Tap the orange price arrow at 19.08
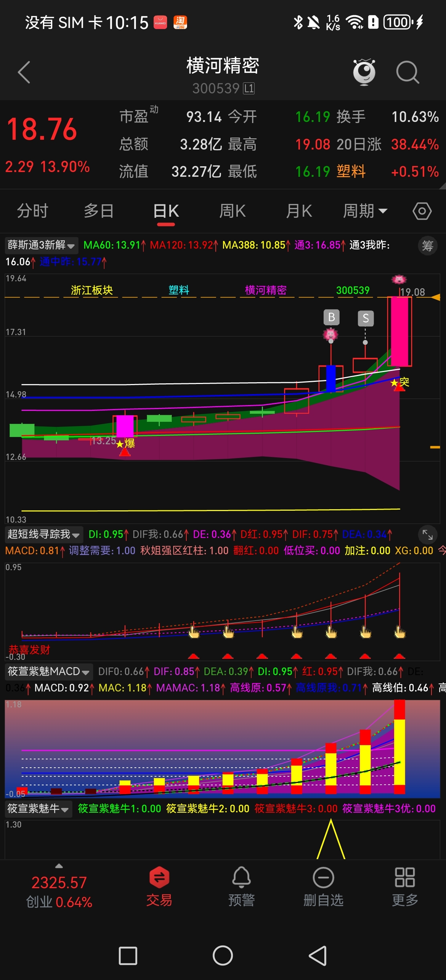The image size is (446, 980). [x=435, y=297]
